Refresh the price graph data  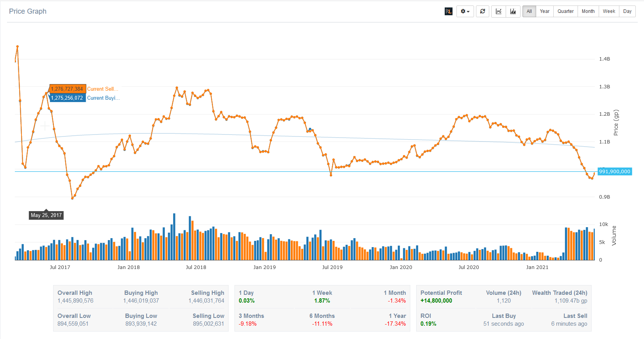[x=483, y=11]
